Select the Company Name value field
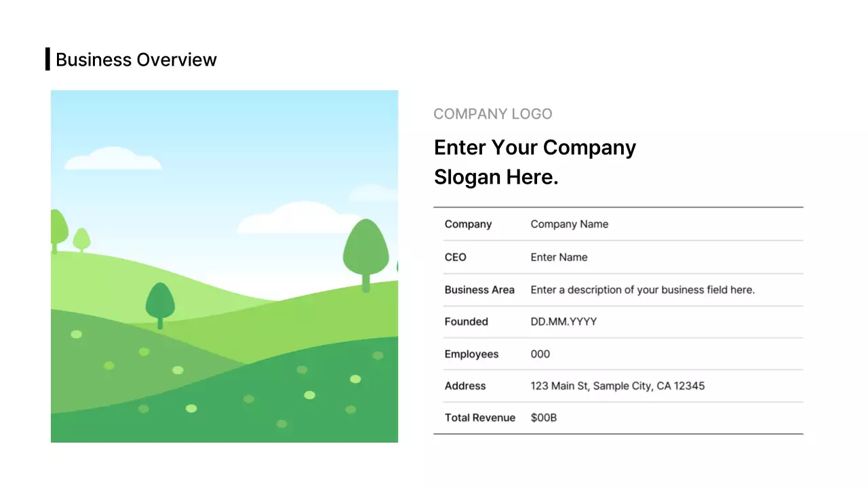868x488 pixels. click(x=569, y=224)
